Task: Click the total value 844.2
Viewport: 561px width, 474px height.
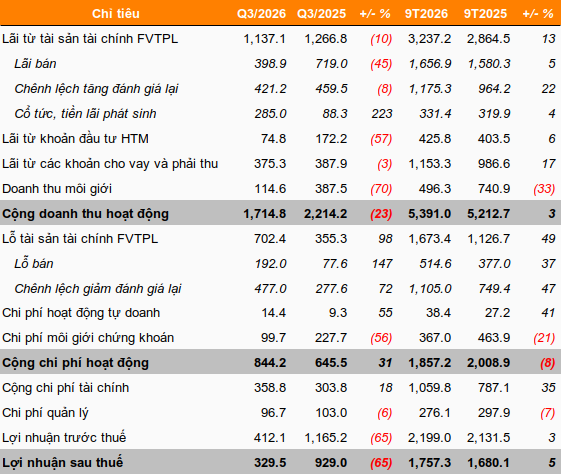Action: (270, 363)
